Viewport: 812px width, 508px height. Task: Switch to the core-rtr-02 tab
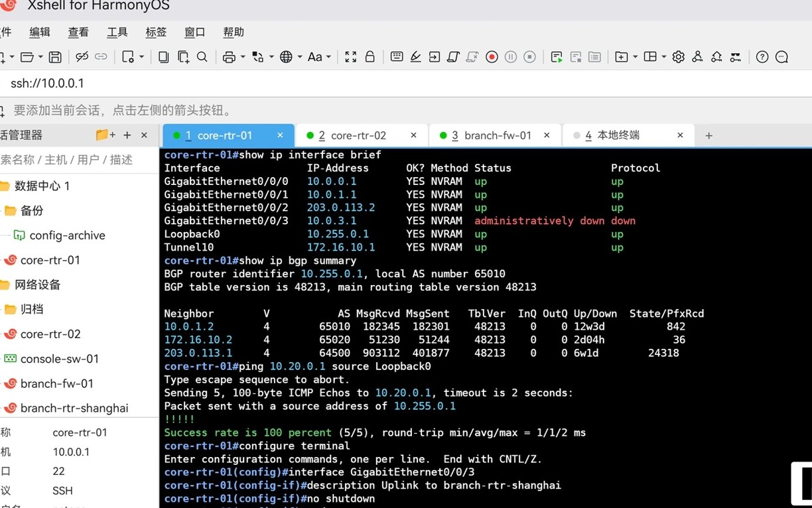click(362, 135)
